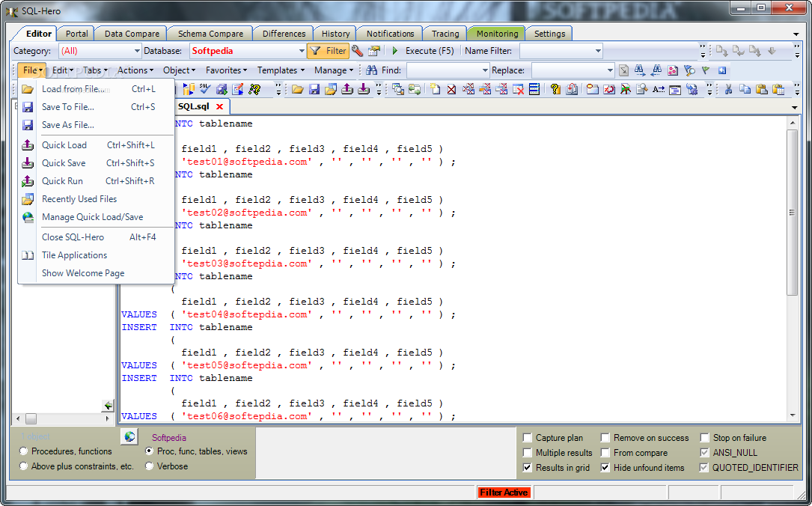Open the Favorites dropdown menu

(x=226, y=70)
